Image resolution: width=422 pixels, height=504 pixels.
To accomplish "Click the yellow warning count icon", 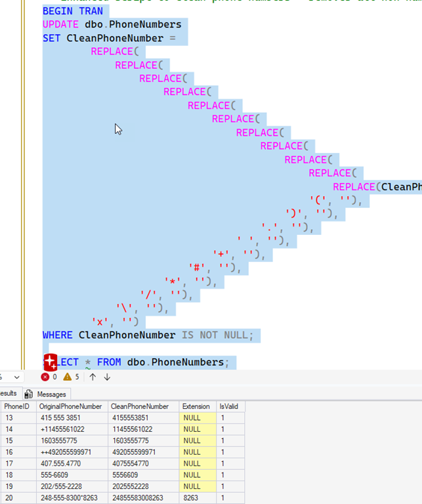I will tap(67, 377).
